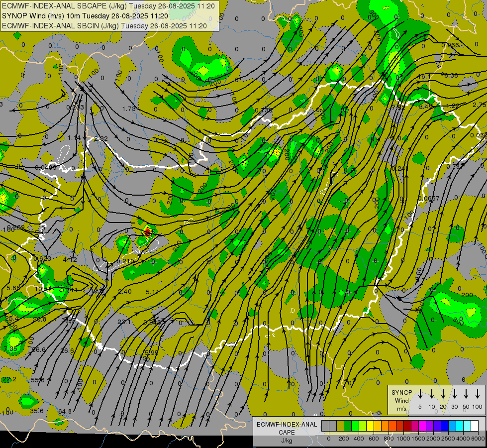The image size is (487, 448).
Task: Select the bright magenta swatch above 1500
Action: [x=422, y=426]
